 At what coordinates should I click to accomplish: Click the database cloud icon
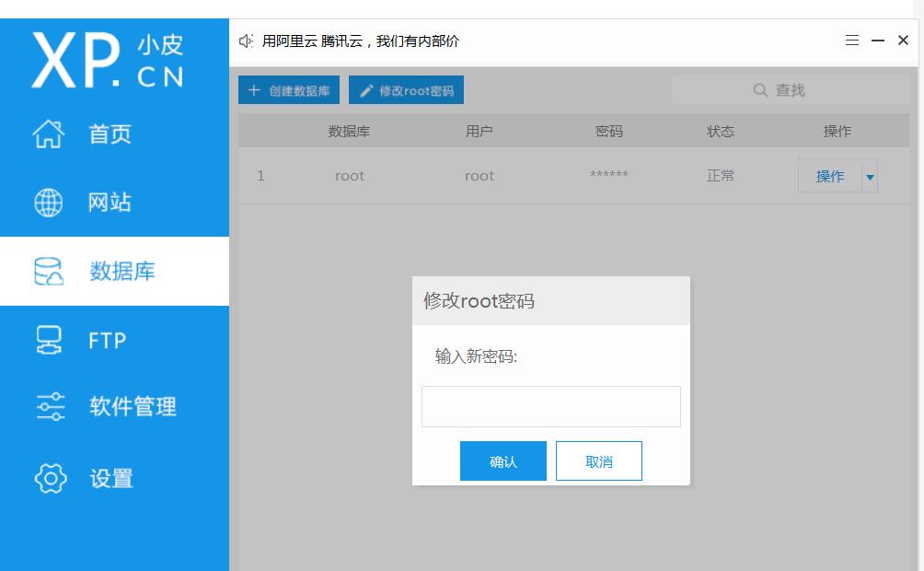[x=49, y=272]
